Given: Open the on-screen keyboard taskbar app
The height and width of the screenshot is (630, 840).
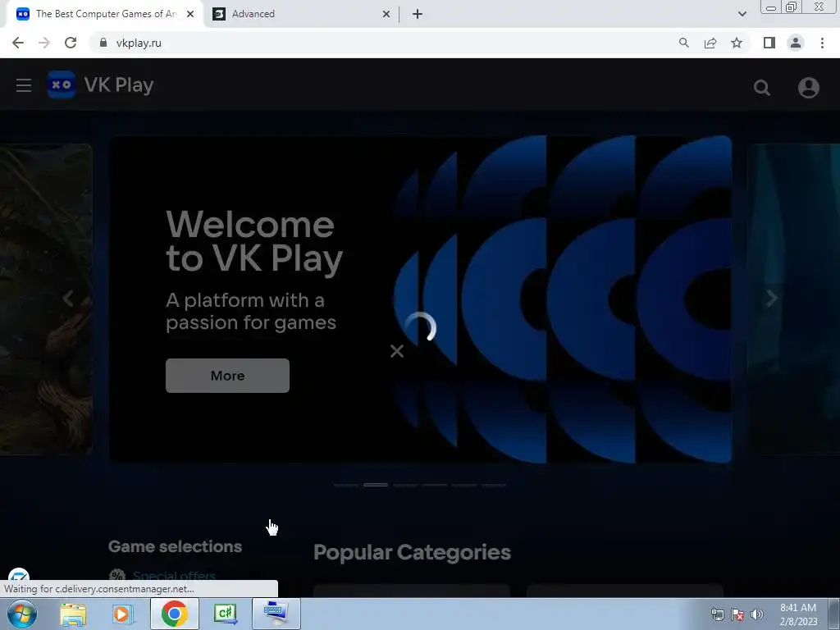Looking at the screenshot, I should pyautogui.click(x=276, y=614).
